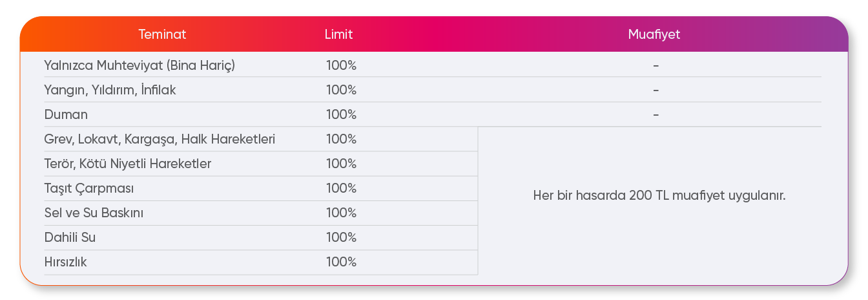Click the 100% limit for Sel ve Su Baskını
868x300 pixels.
(341, 213)
